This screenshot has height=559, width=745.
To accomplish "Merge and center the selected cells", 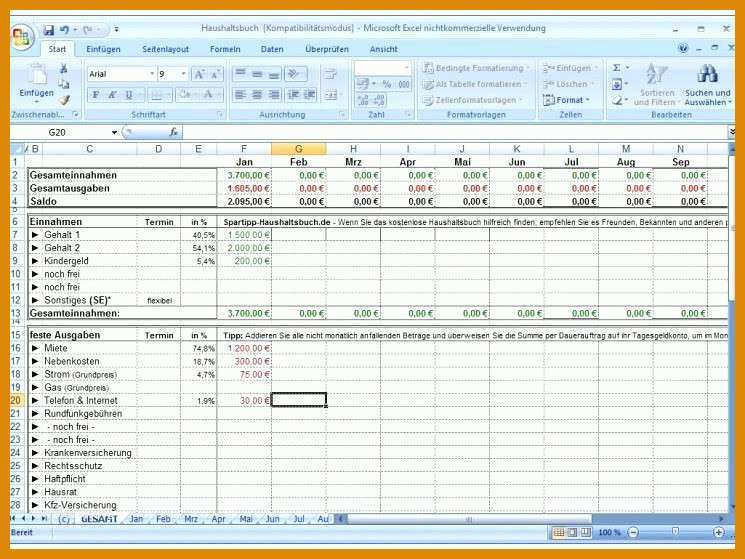I will click(331, 95).
